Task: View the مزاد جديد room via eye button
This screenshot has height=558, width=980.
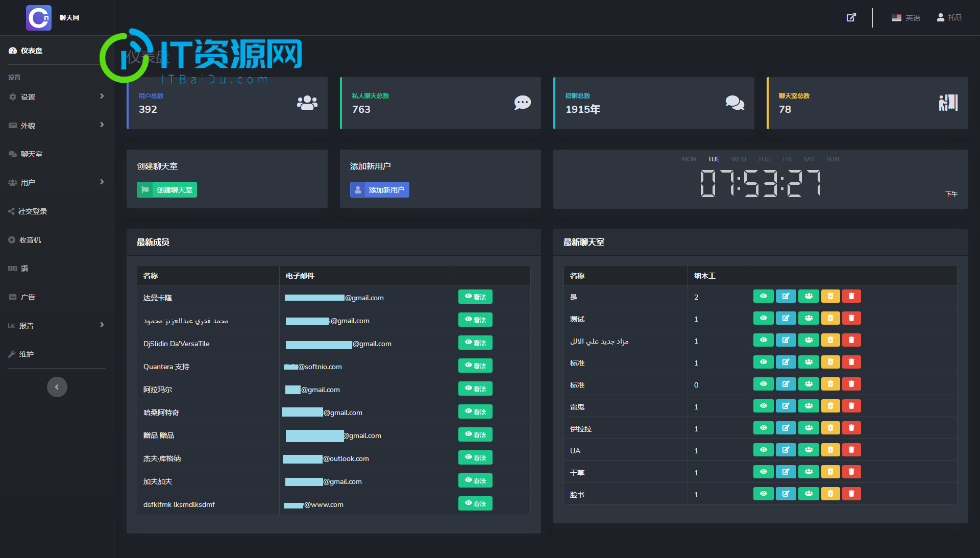Action: pyautogui.click(x=764, y=340)
